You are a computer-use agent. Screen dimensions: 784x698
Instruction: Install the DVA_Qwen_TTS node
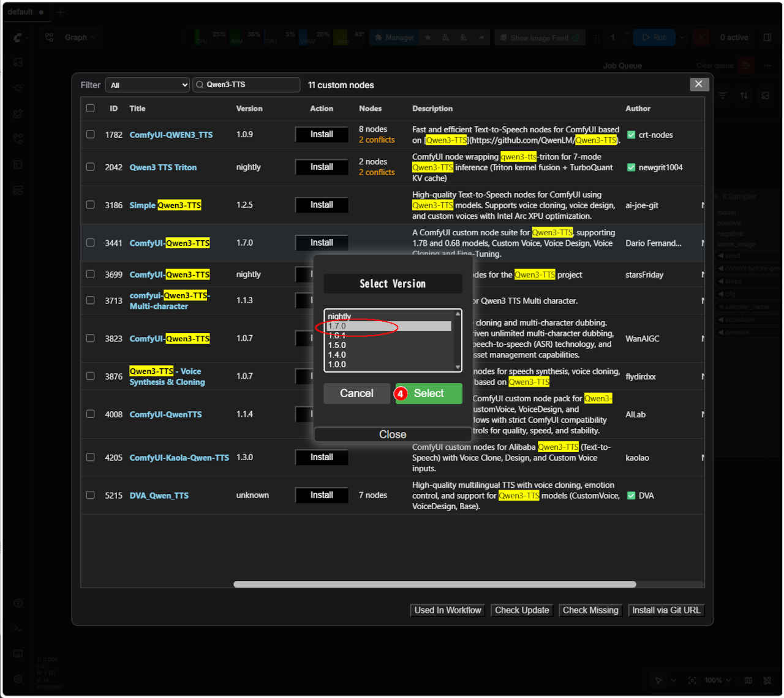(x=322, y=495)
